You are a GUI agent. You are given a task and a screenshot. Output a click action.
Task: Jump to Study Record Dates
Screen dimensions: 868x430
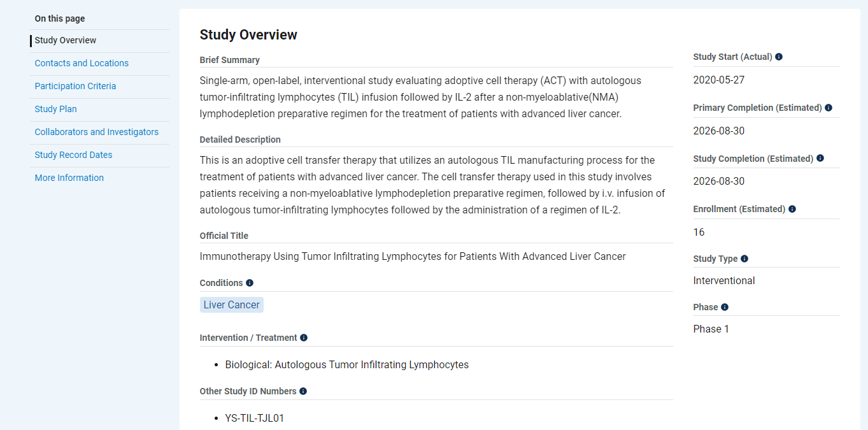73,155
